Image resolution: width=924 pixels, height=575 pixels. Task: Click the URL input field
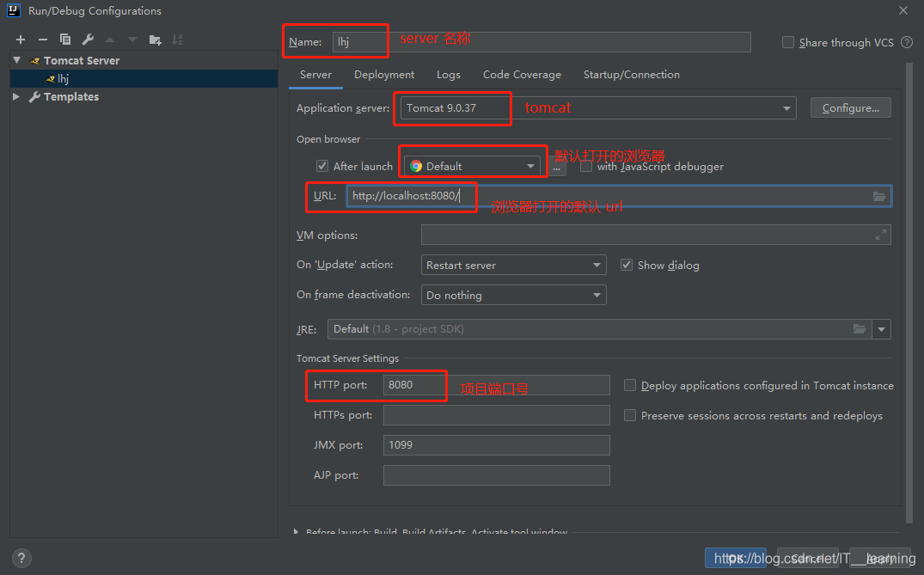(619, 196)
